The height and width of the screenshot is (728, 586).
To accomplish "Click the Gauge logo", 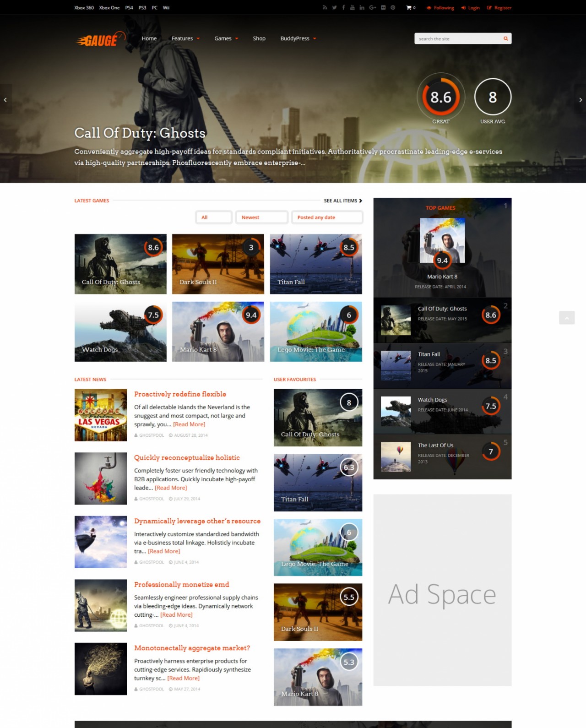I will pyautogui.click(x=100, y=39).
